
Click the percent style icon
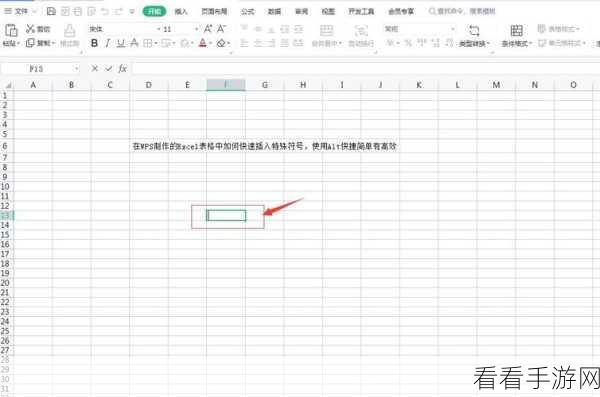408,43
